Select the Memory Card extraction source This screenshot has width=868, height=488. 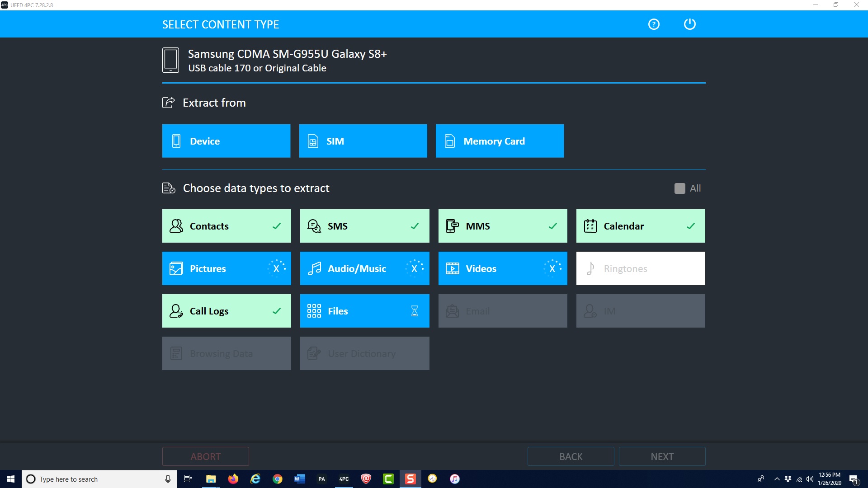(x=500, y=141)
